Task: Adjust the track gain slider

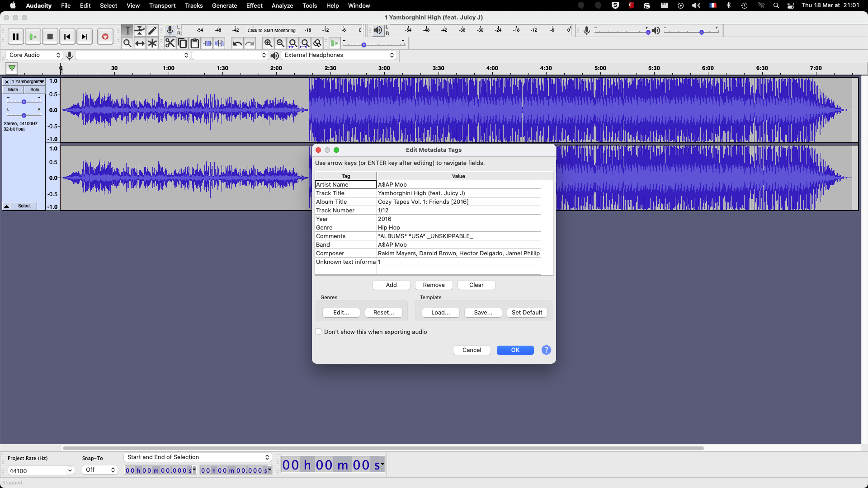Action: coord(24,102)
